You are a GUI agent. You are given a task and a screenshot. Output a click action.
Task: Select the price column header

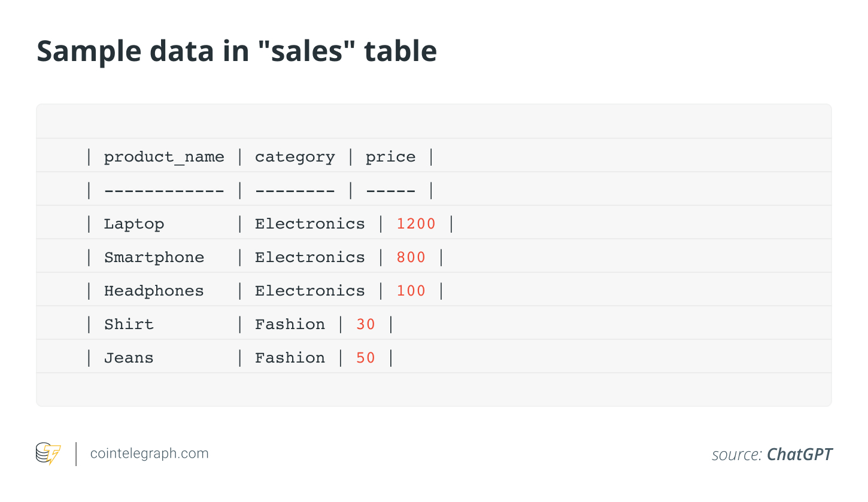[x=390, y=157]
